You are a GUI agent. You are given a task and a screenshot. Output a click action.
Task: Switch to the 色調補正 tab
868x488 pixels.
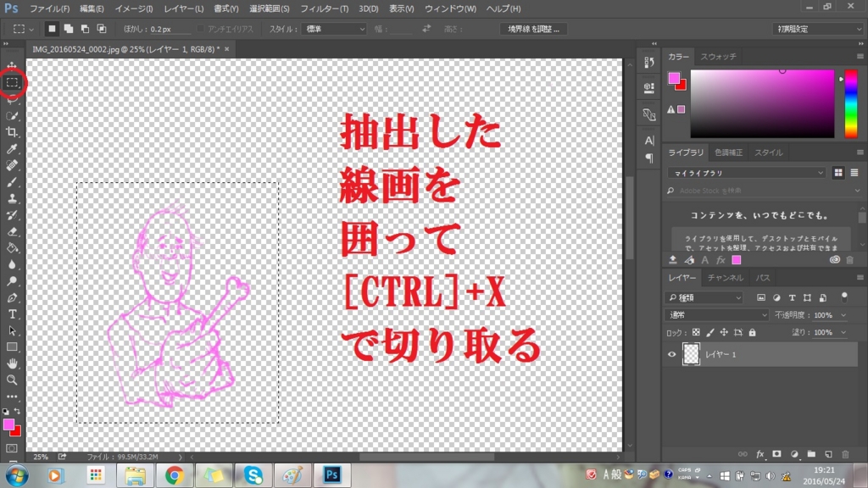(x=728, y=152)
